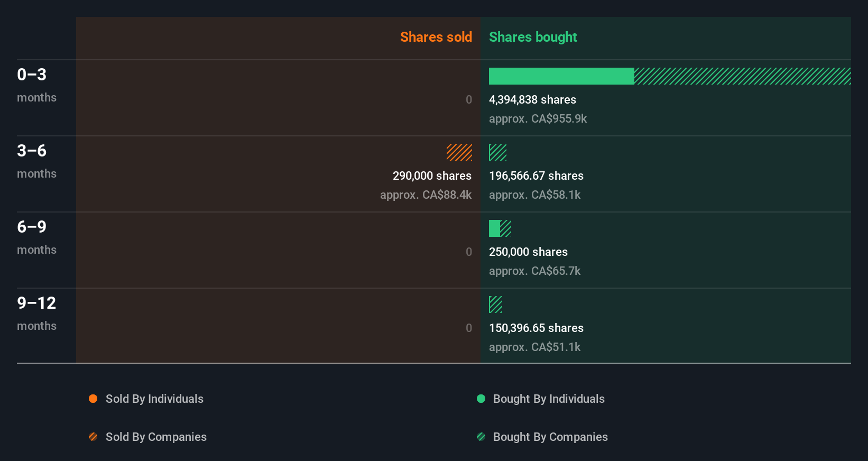The width and height of the screenshot is (868, 461).
Task: Click the zero sold value in 0–3 months row
Action: coord(468,99)
